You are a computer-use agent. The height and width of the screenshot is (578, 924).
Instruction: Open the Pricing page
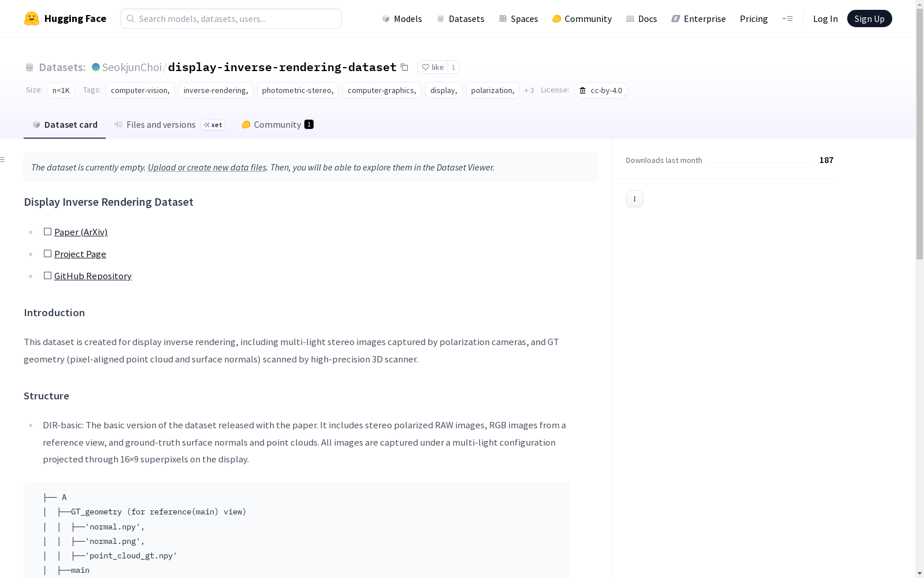point(754,18)
